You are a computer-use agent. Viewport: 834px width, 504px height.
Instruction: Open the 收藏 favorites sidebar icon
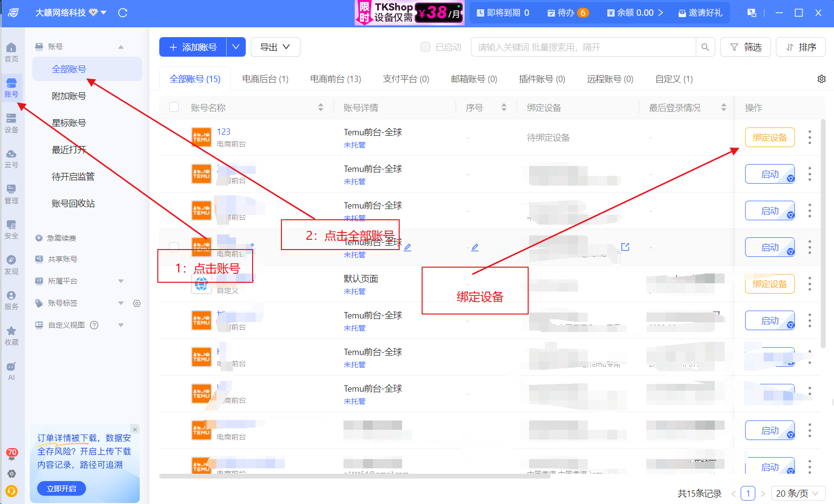(x=11, y=336)
